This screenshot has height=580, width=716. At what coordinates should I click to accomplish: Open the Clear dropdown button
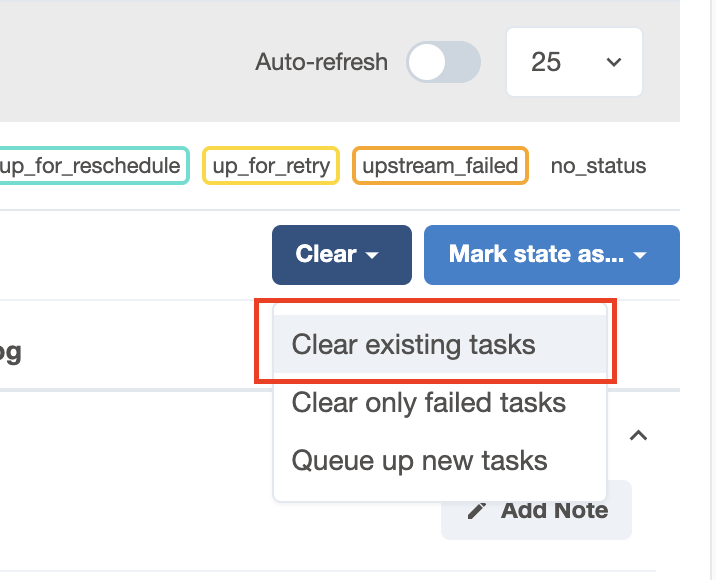(x=341, y=255)
